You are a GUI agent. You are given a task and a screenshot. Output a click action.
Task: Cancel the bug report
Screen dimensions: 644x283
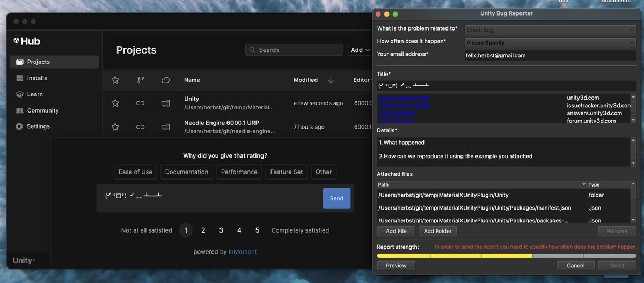[x=575, y=265]
